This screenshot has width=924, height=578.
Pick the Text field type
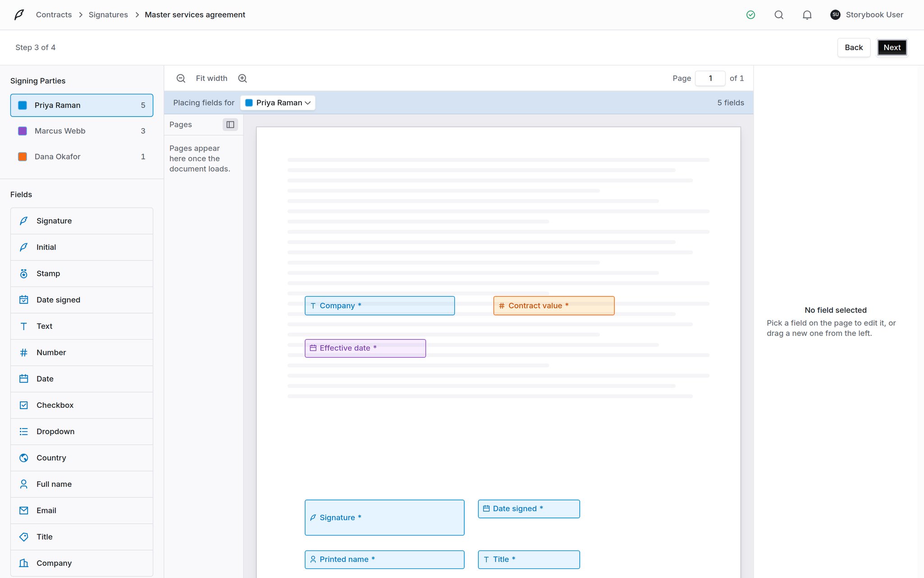pos(82,326)
